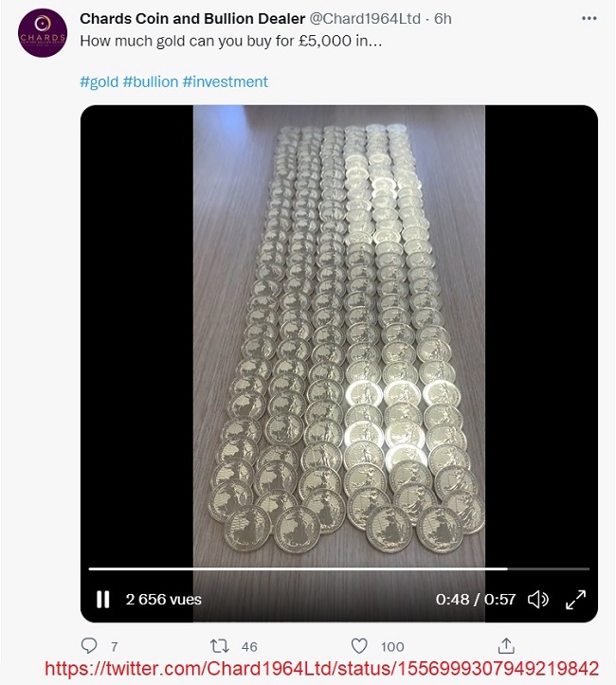Seek on the video progress bar
This screenshot has height=685, width=616.
point(339,568)
